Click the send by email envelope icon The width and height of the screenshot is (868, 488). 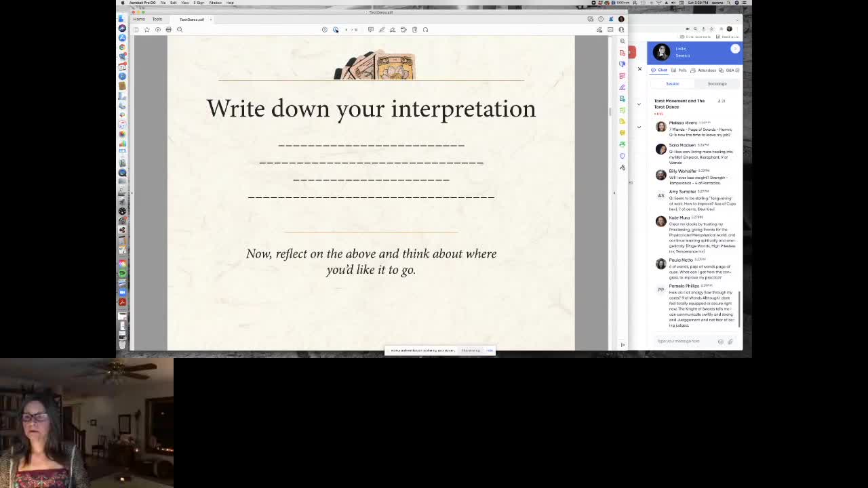[610, 29]
